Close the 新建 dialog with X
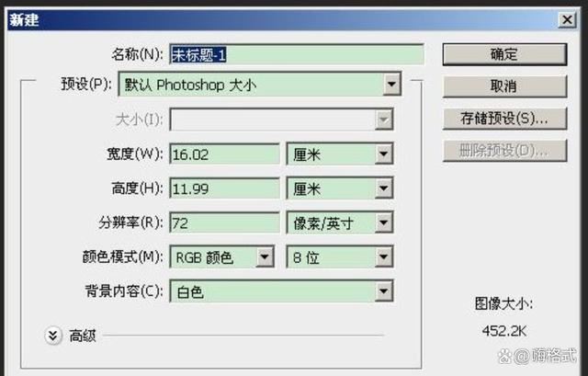 [x=567, y=19]
